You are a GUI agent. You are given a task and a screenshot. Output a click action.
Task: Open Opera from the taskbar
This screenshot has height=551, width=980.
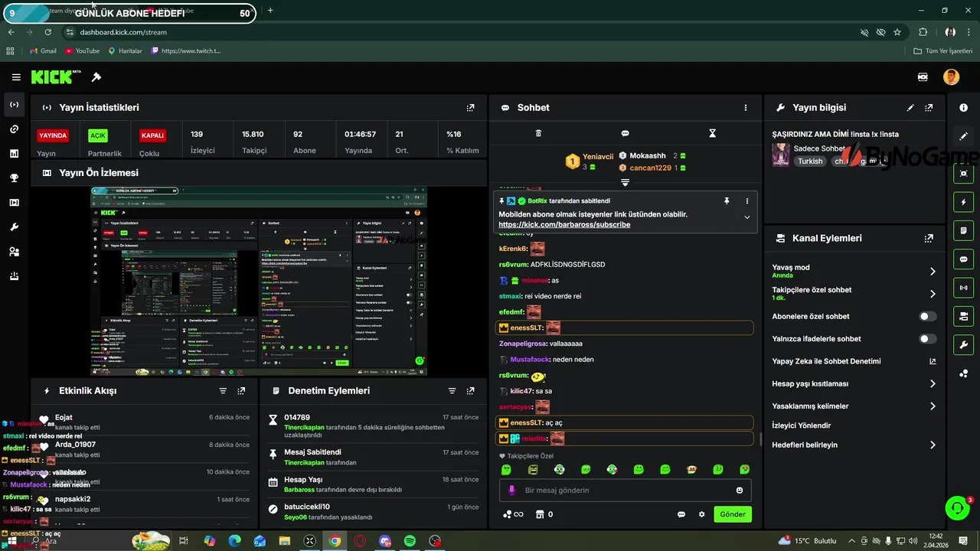360,541
